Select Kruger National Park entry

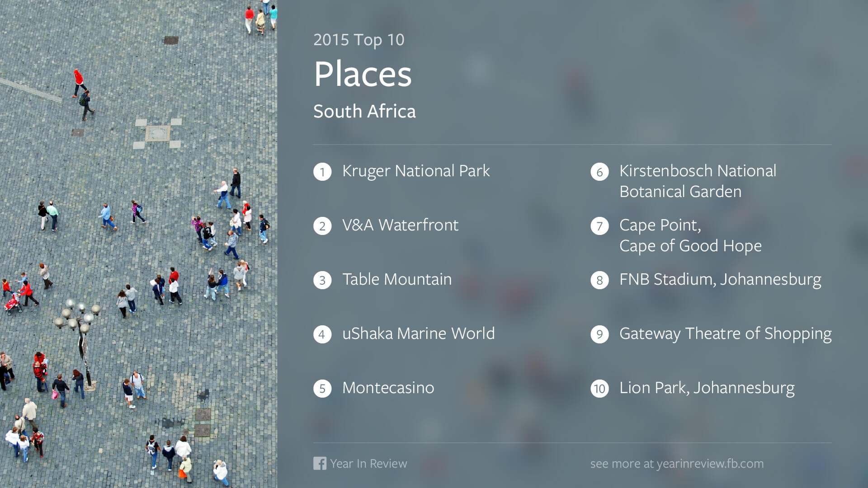click(x=416, y=171)
